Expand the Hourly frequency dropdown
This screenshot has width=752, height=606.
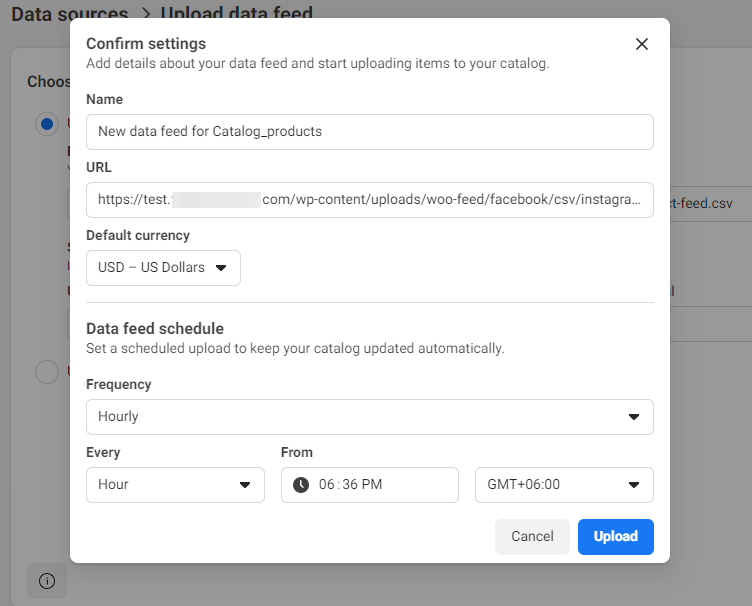pos(369,417)
